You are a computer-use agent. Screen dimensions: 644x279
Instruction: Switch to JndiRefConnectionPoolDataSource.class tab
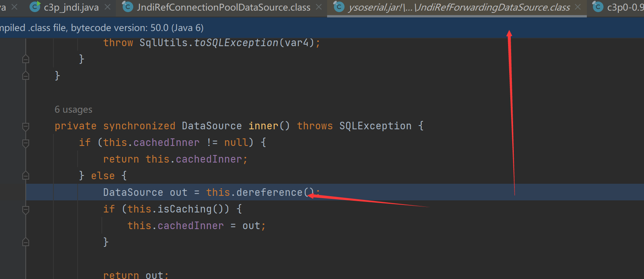pyautogui.click(x=223, y=8)
